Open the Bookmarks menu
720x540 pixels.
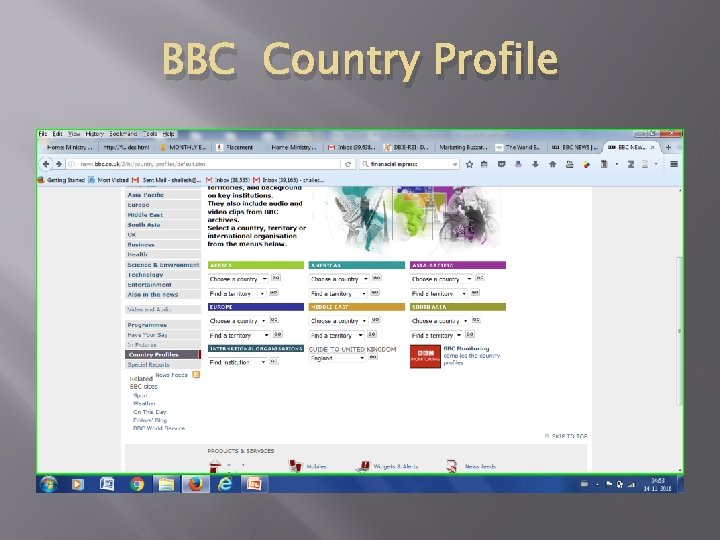click(123, 134)
